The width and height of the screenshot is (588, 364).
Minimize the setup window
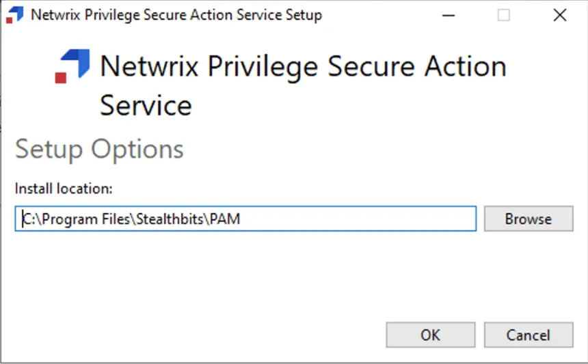(x=449, y=15)
